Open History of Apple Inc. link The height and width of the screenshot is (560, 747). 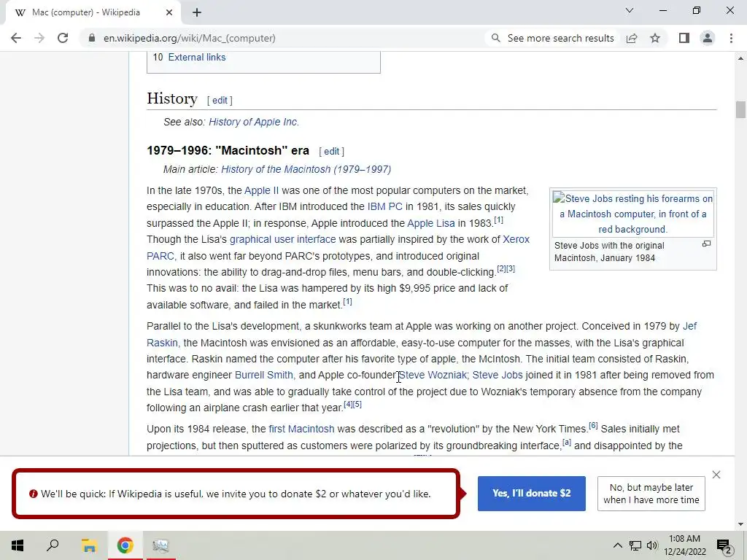click(x=253, y=122)
